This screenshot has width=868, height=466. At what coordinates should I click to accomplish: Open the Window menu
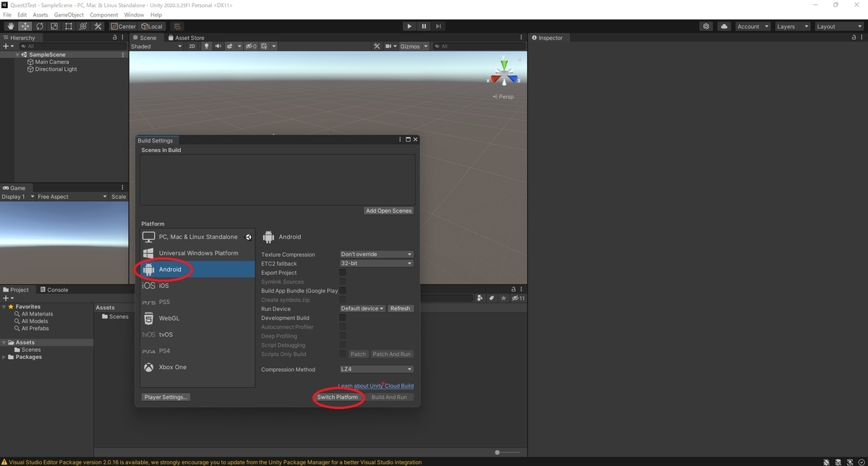tap(134, 14)
